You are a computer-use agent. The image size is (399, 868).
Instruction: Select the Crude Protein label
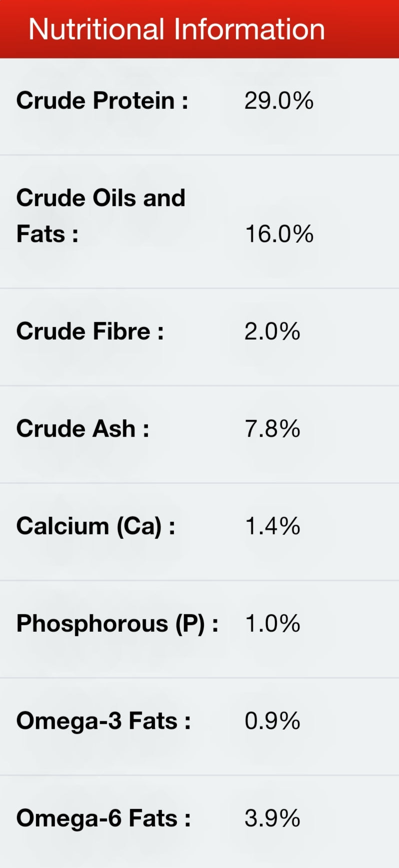[102, 100]
